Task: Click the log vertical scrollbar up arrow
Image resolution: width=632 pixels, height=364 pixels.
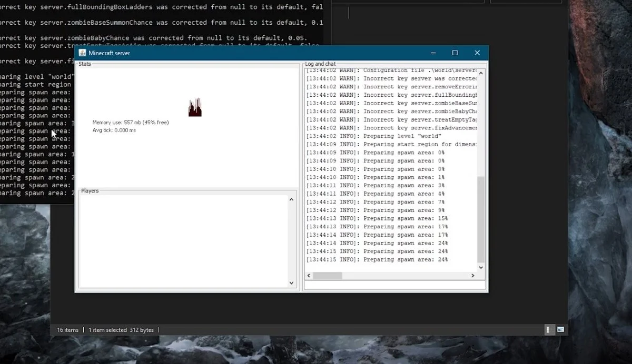Action: pos(480,74)
